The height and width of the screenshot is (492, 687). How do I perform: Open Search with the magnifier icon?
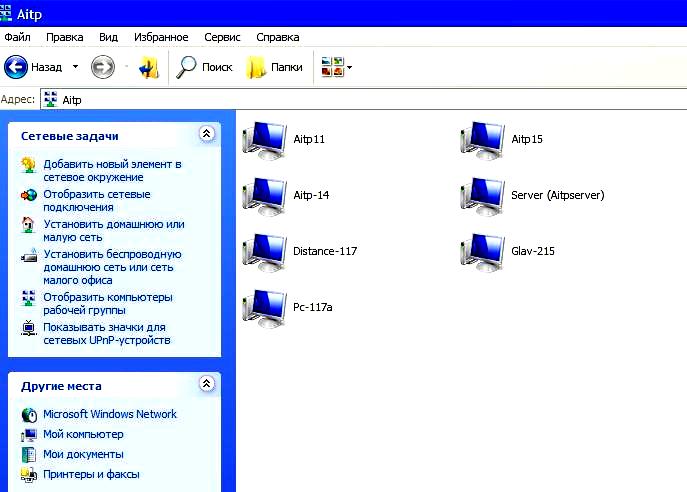(x=187, y=67)
